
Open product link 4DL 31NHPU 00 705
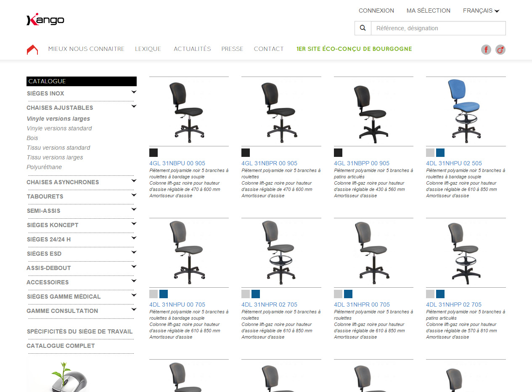[x=177, y=305]
